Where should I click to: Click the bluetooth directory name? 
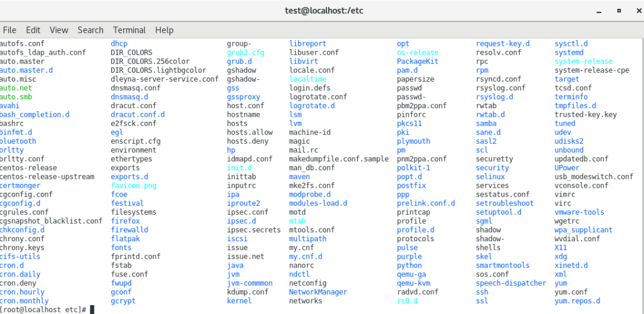[x=18, y=141]
